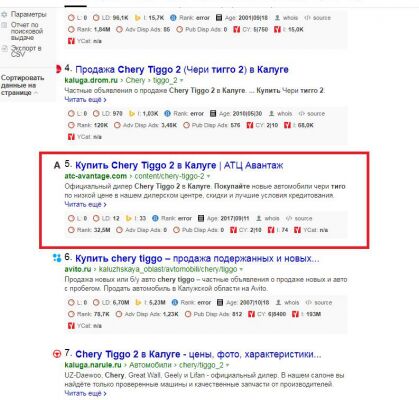Click Читать ещё under the narule snippet
This screenshot has width=419, height=400.
pos(85,394)
